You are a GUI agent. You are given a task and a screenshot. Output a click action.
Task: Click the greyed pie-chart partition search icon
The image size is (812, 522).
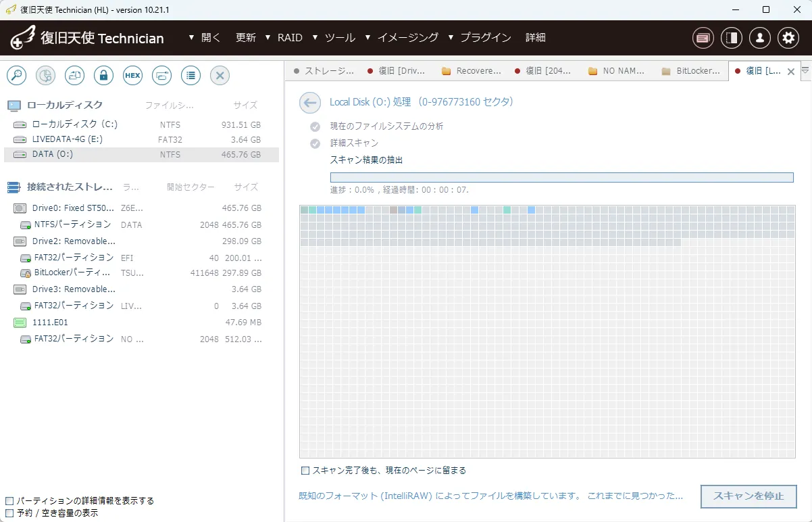point(45,75)
